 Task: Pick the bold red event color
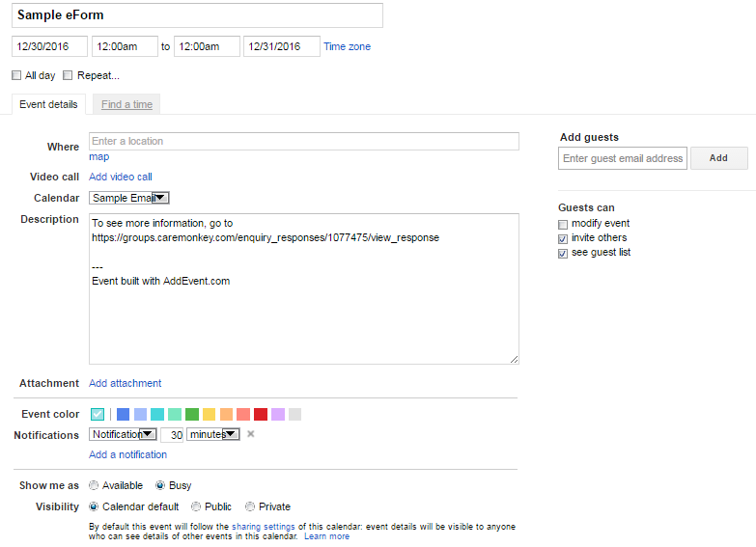click(x=261, y=414)
